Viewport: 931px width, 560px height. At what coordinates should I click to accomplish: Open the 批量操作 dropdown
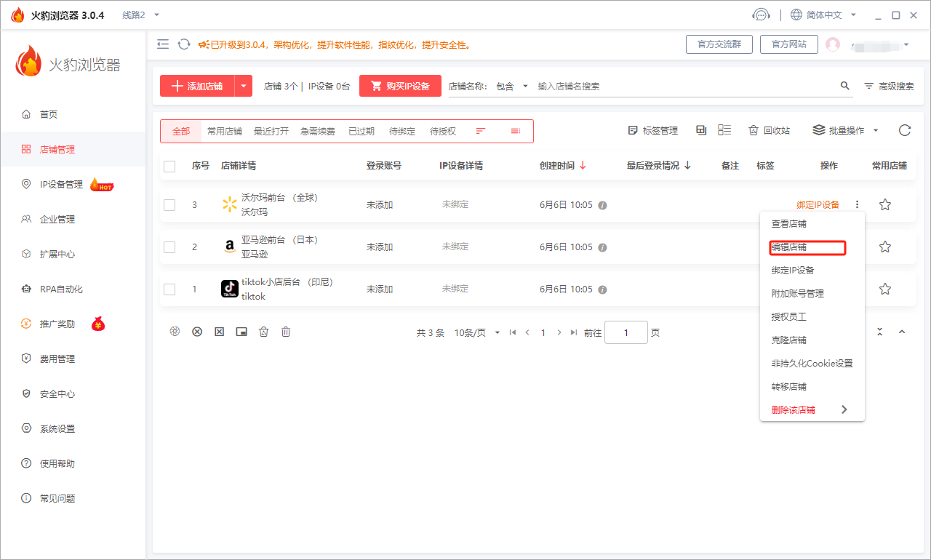point(845,131)
